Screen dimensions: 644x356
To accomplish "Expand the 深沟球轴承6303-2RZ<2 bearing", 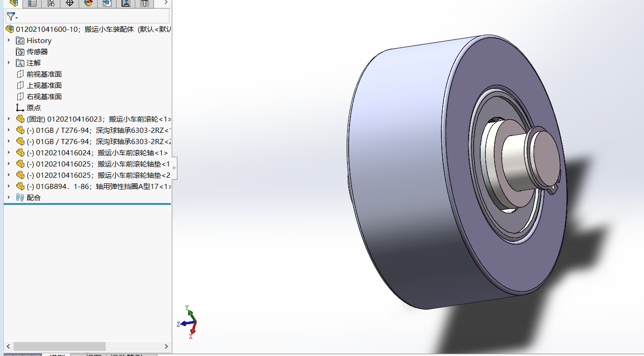I will coord(8,141).
